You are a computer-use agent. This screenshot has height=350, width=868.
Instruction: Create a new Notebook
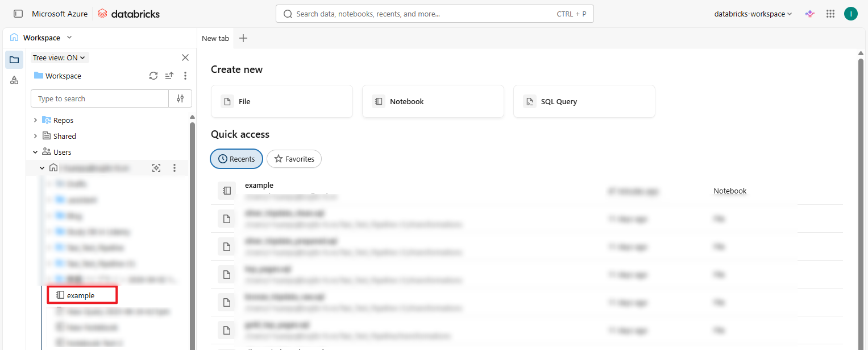[433, 101]
